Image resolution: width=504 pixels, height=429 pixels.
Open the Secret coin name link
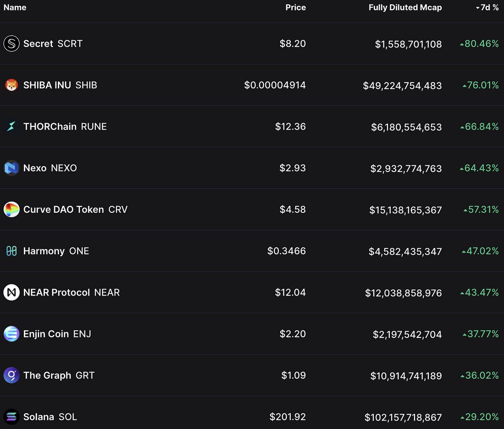38,44
